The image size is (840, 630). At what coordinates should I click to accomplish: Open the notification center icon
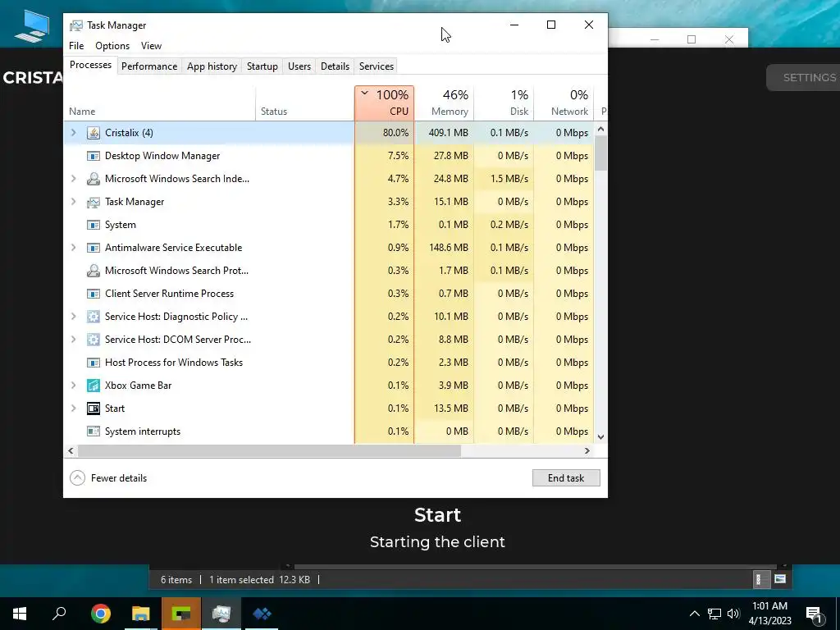pos(815,614)
